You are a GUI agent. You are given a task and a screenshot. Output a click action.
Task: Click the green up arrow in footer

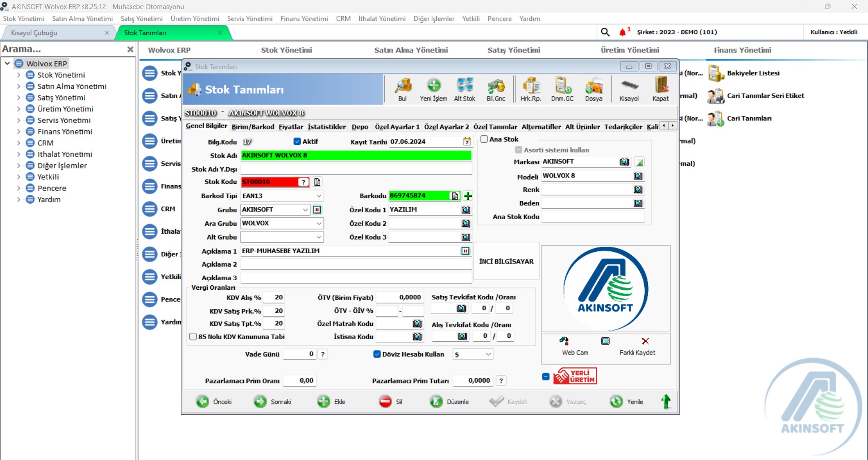pos(666,402)
